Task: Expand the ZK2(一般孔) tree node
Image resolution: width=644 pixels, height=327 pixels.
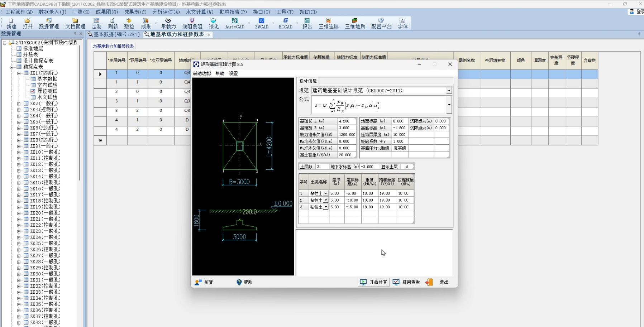Action: tap(19, 104)
